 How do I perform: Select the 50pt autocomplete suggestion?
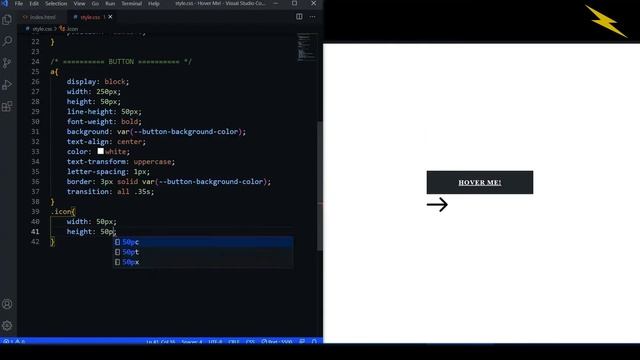203,252
